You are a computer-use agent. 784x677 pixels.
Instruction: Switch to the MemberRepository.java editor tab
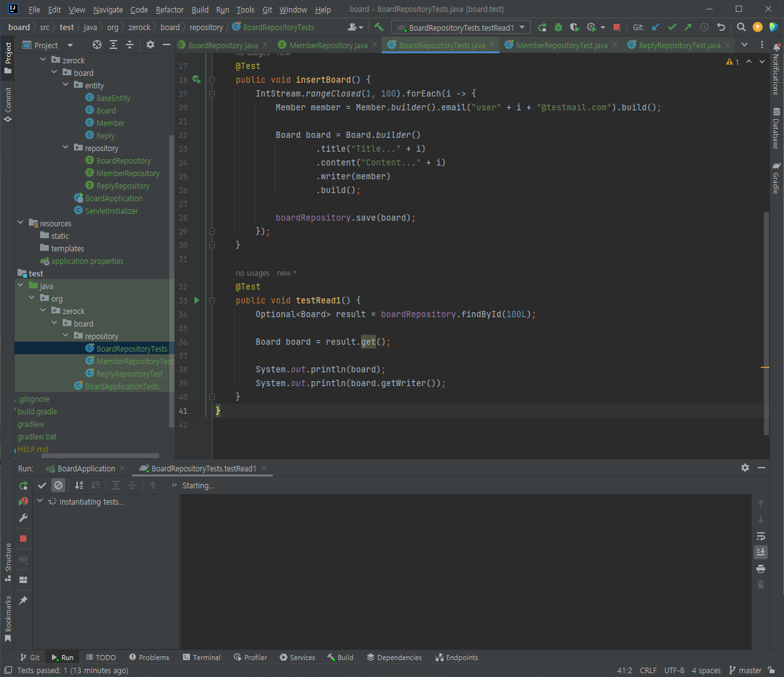[x=328, y=45]
